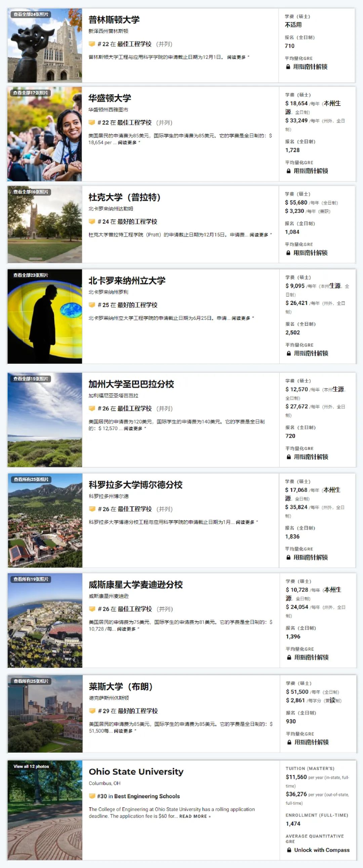View all 17 photos of 华盛顿大学
363x868 pixels.
30,93
